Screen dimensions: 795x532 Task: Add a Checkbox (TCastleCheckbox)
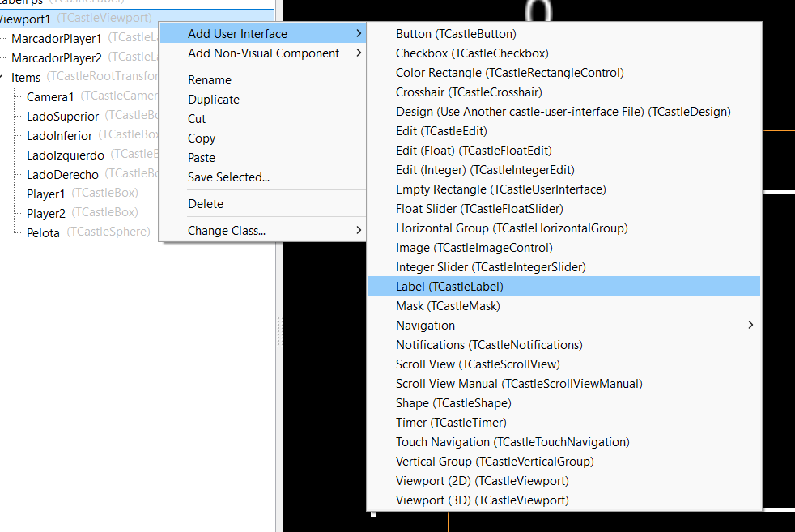click(x=564, y=53)
